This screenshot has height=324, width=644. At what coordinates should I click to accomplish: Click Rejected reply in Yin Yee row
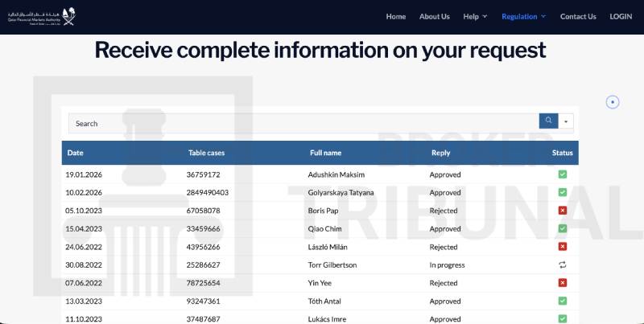(444, 283)
